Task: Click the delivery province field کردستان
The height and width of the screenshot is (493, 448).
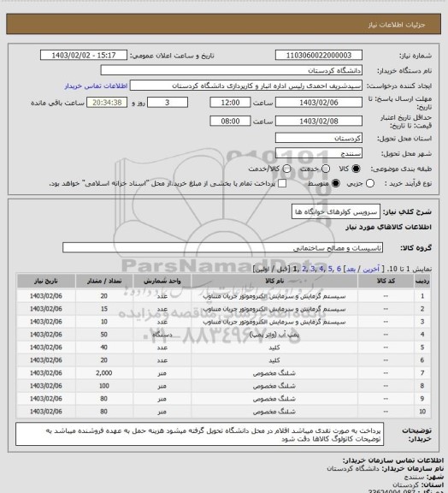Action: [319, 138]
